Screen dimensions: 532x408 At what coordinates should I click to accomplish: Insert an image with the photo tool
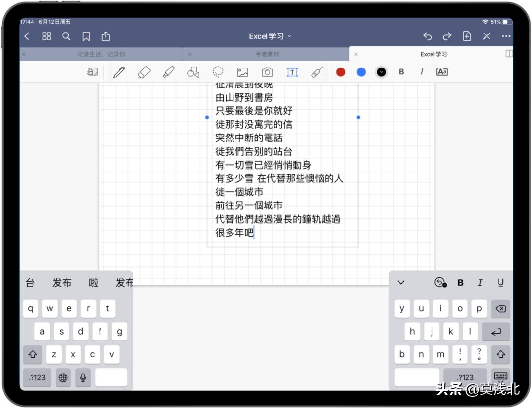[242, 72]
